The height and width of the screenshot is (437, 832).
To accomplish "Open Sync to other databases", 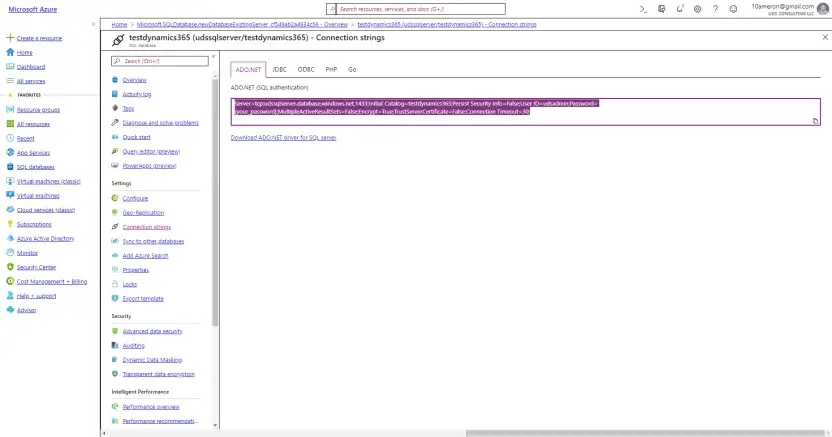I will tap(153, 241).
